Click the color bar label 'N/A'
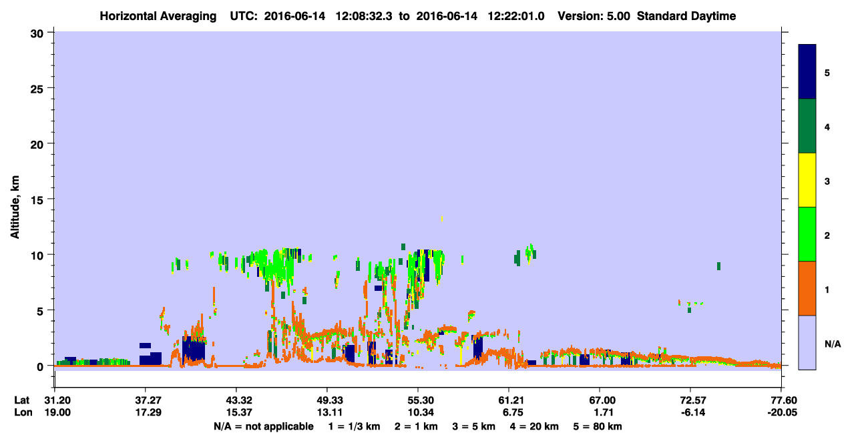The image size is (868, 445). (x=833, y=344)
